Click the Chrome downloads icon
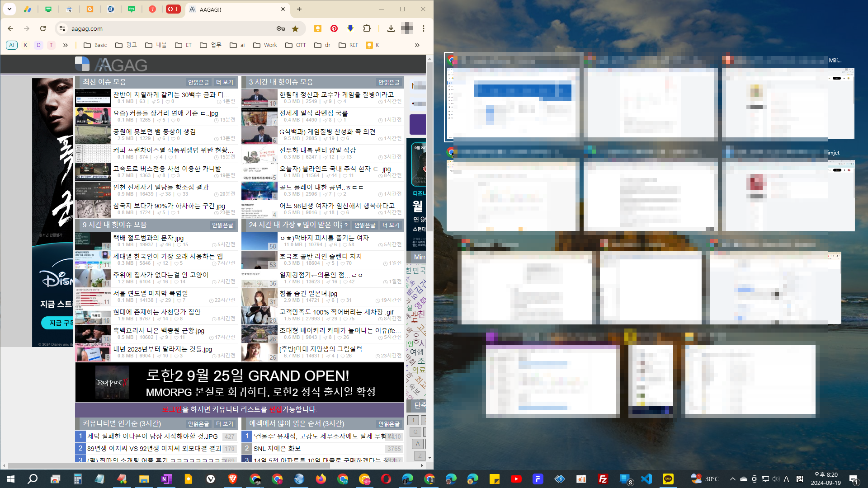 [x=391, y=28]
